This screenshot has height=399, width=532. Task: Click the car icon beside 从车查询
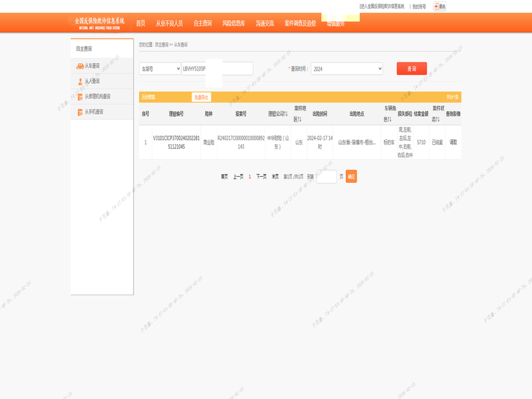coord(80,66)
